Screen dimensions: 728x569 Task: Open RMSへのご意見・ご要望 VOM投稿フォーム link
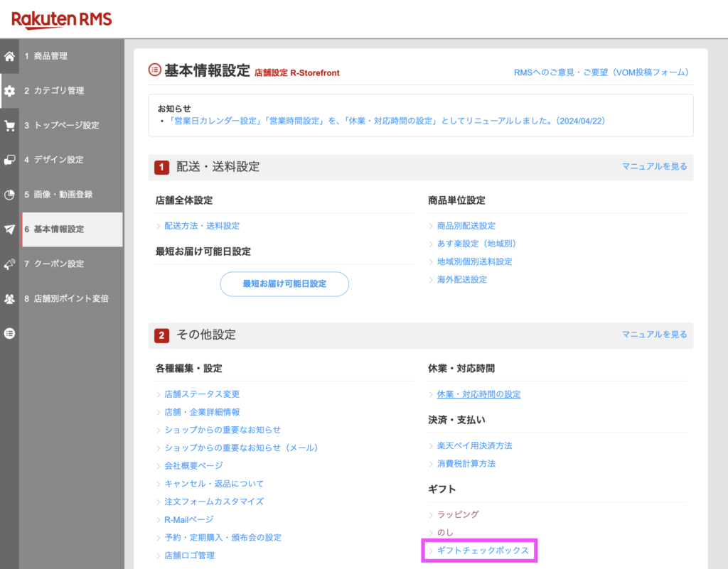[601, 72]
